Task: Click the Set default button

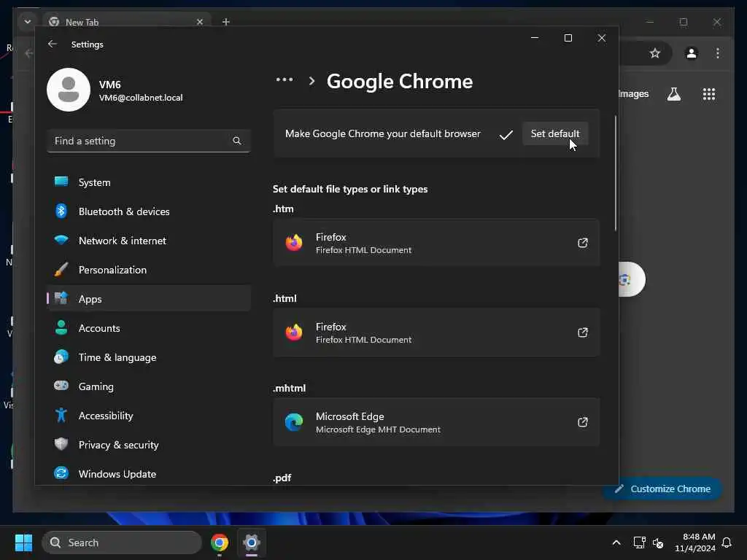Action: pos(555,134)
